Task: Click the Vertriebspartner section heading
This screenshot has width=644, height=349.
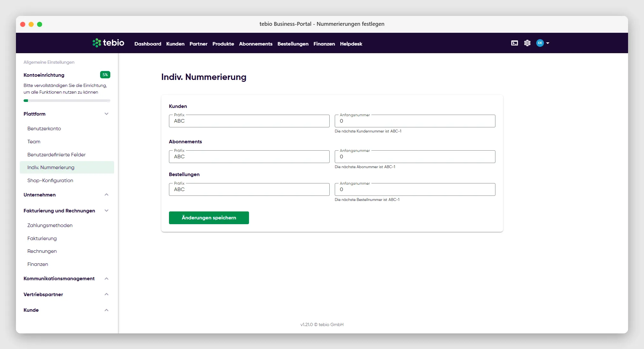Action: (x=43, y=294)
